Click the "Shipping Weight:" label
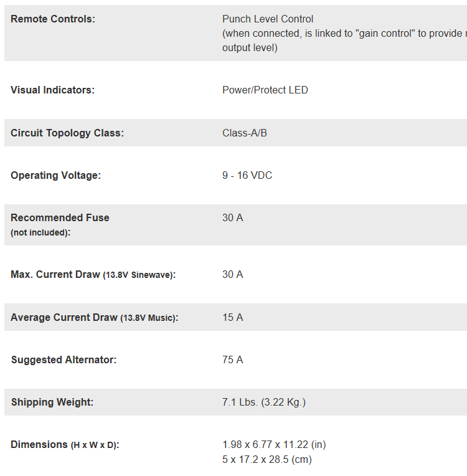Viewport: 467px width, 476px height. [x=52, y=402]
